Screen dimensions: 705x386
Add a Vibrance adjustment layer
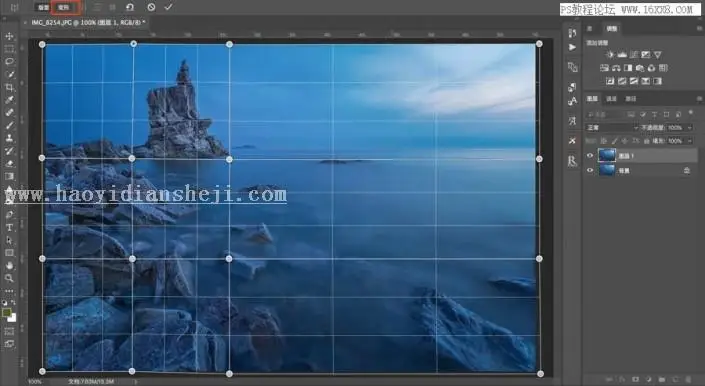click(x=658, y=55)
